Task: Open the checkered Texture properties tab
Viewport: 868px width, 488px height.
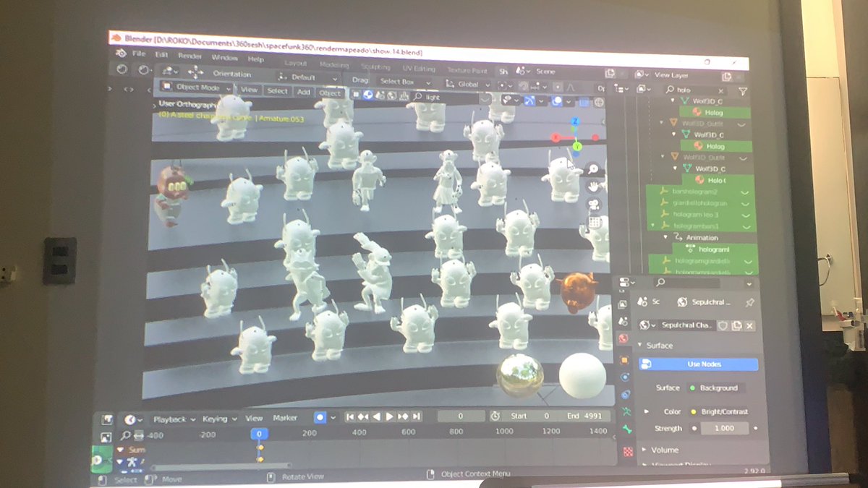Action: click(x=628, y=450)
